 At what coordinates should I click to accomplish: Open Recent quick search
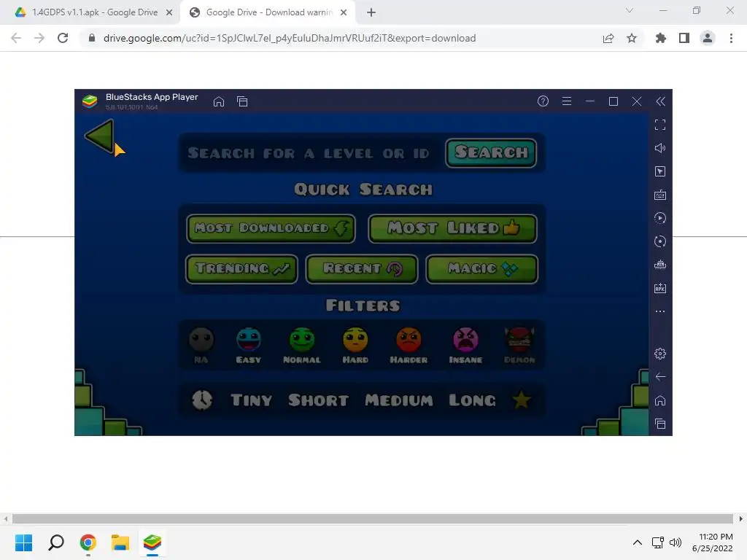coord(362,269)
